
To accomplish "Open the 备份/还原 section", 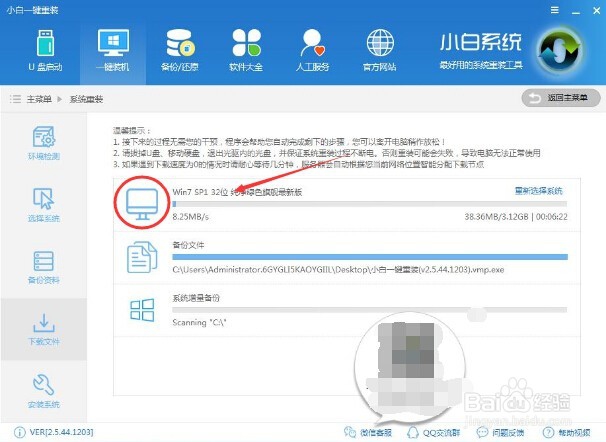I will [180, 51].
